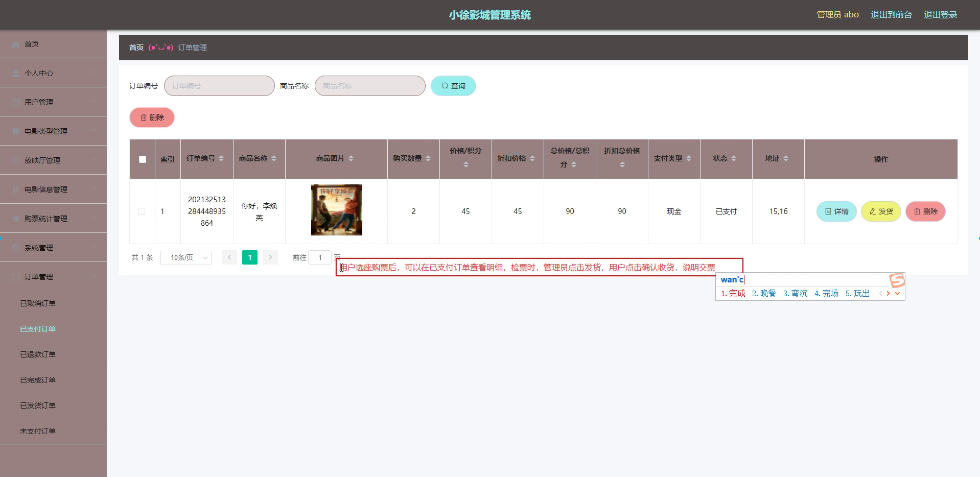Sort table by 订单编号 column arrows

pos(221,159)
